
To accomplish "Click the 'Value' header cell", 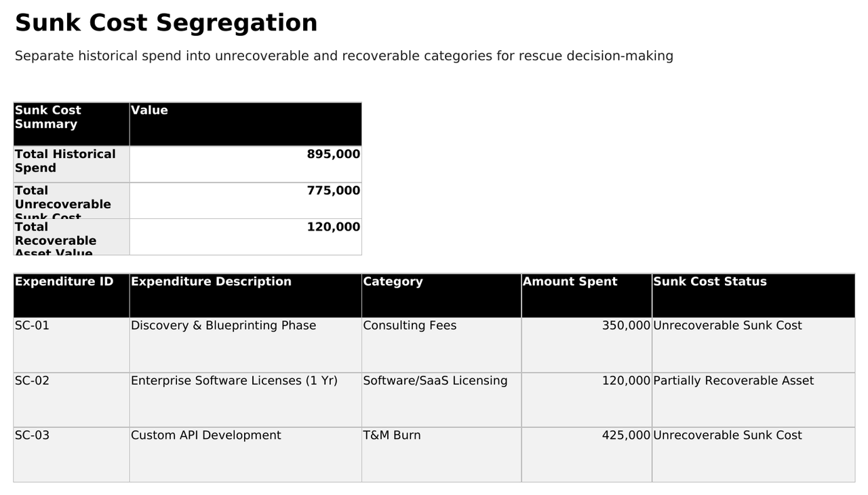I will click(245, 124).
